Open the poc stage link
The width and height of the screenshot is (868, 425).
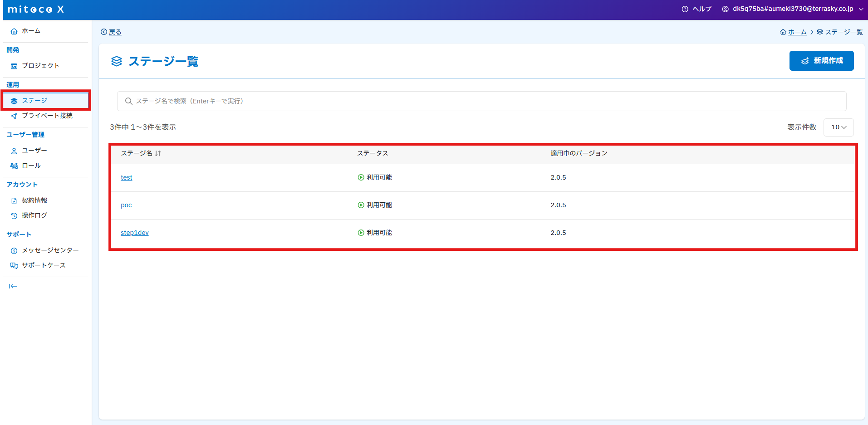point(126,205)
